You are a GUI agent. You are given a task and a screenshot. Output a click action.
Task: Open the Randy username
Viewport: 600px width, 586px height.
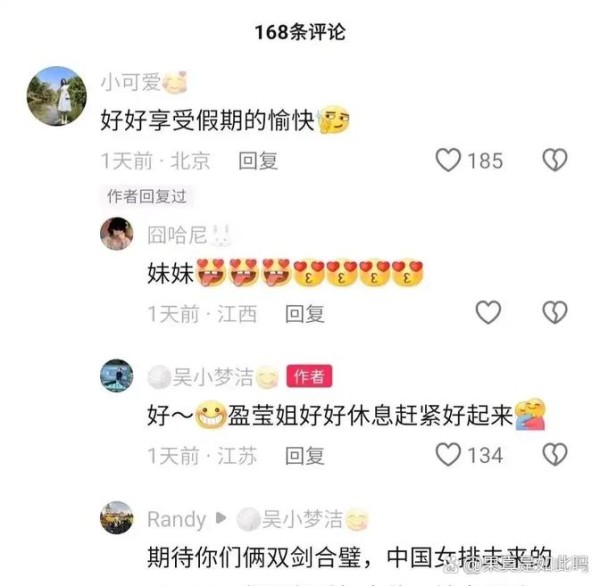point(177,519)
